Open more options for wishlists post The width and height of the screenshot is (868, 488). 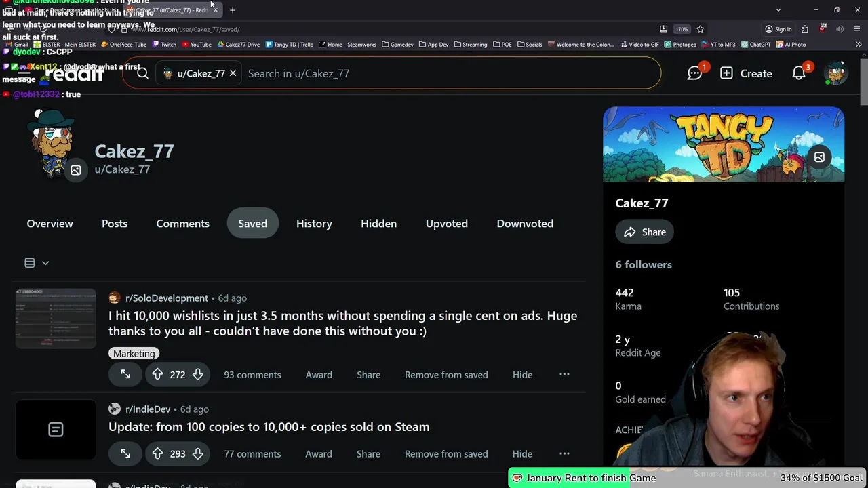(564, 374)
